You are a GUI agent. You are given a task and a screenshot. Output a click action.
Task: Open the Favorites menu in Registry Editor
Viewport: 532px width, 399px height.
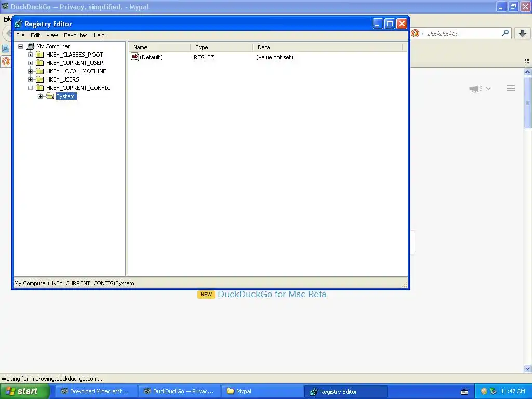76,35
